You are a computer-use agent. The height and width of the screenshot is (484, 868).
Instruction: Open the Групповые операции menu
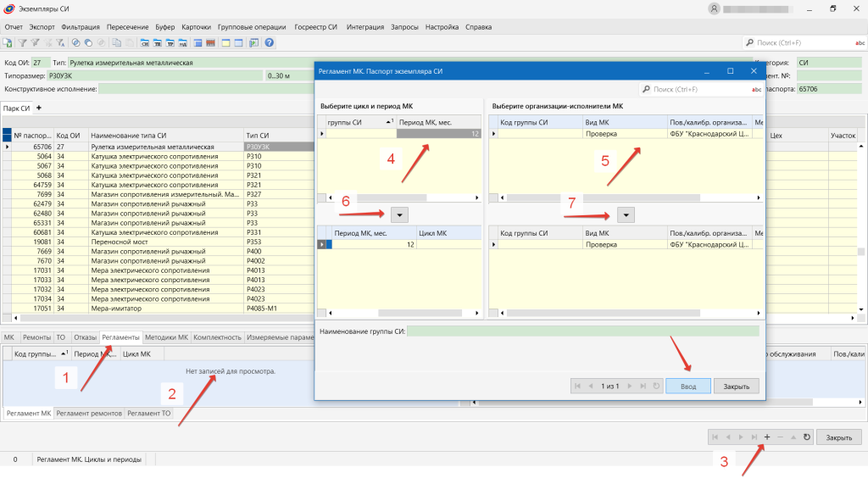pyautogui.click(x=252, y=26)
